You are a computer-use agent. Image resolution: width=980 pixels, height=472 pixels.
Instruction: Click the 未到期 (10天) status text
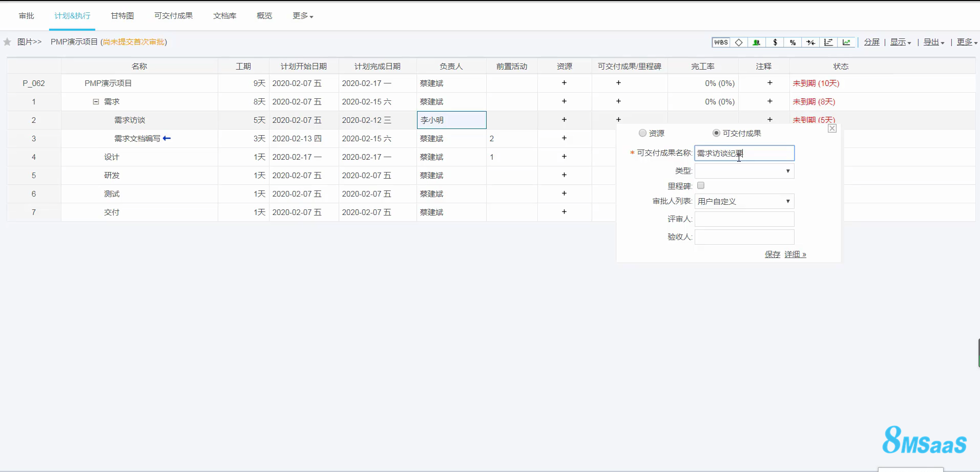coord(816,83)
